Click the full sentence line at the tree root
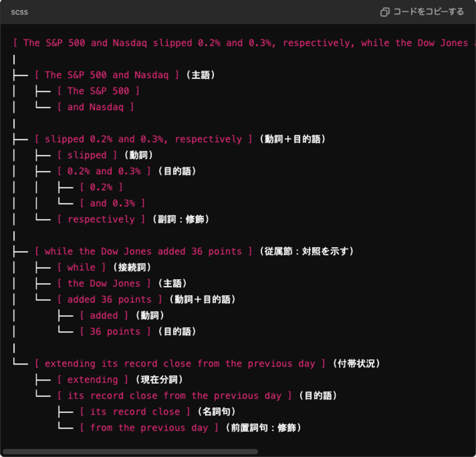Image resolution: width=476 pixels, height=457 pixels. [x=244, y=43]
